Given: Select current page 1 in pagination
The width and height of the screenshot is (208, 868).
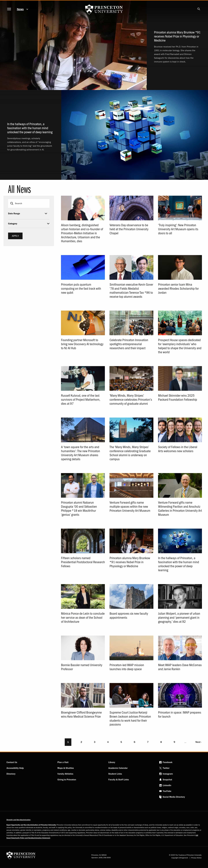Looking at the screenshot, I should pos(68,742).
